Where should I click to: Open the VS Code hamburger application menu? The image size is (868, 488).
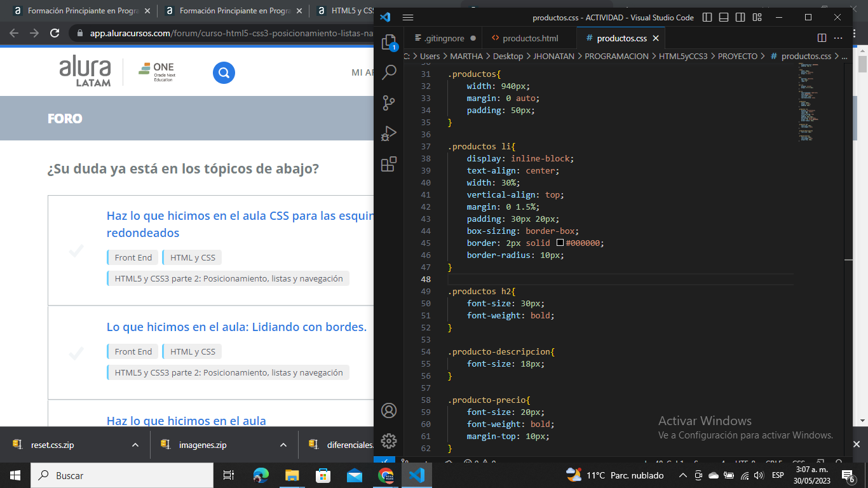coord(408,18)
